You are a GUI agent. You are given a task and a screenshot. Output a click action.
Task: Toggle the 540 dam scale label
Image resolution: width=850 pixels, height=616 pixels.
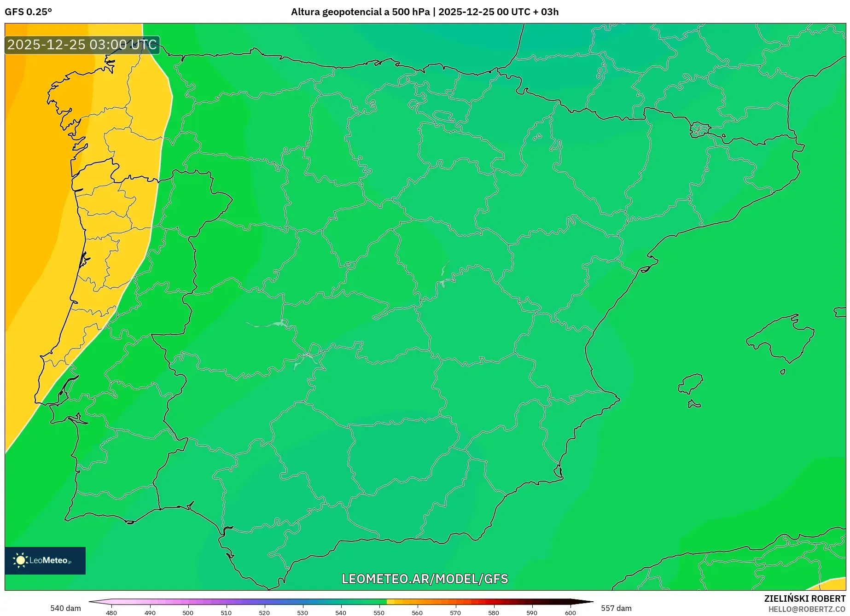[x=65, y=608]
